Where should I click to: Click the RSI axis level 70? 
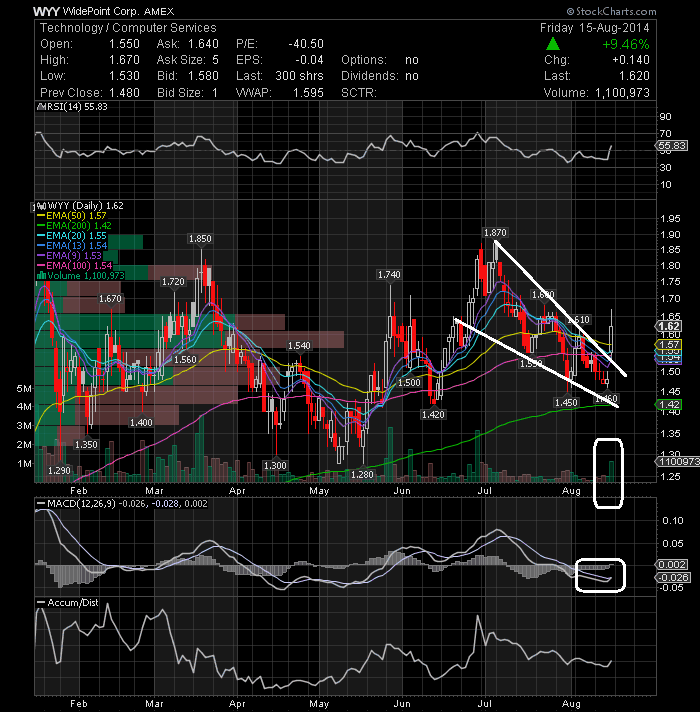pos(665,134)
